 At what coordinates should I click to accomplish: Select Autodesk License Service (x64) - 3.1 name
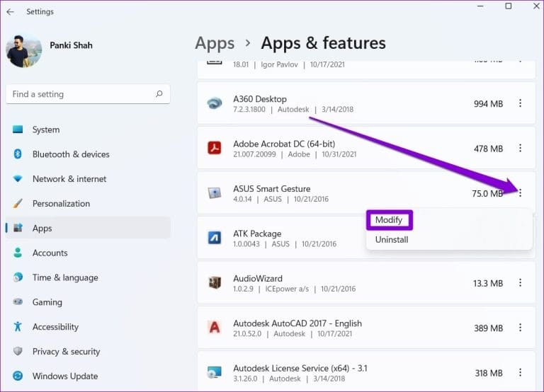coord(300,368)
